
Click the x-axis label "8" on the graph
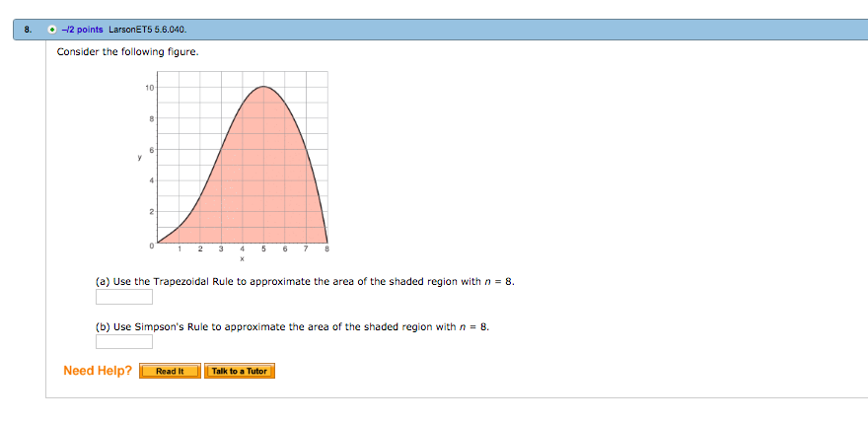pos(327,249)
